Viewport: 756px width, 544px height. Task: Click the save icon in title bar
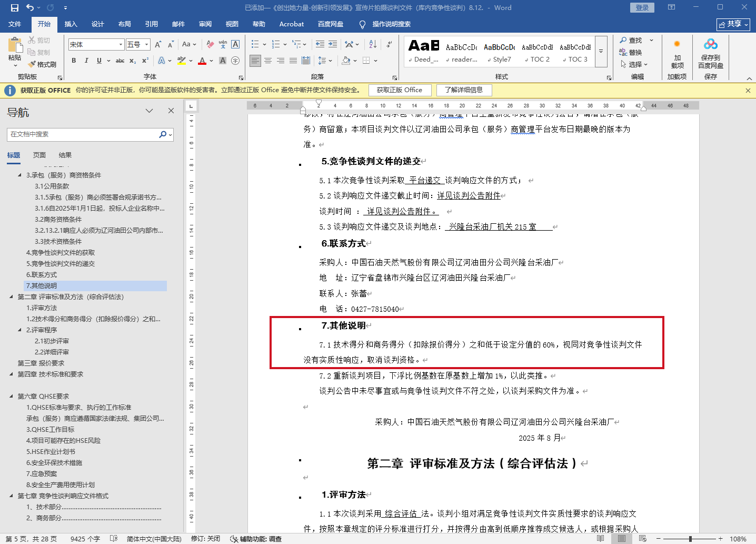pyautogui.click(x=14, y=8)
